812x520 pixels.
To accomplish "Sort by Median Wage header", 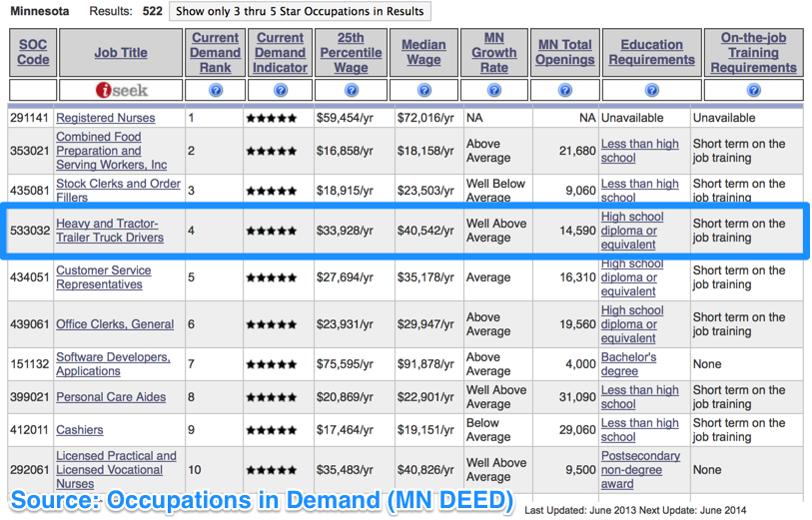I will tap(424, 52).
